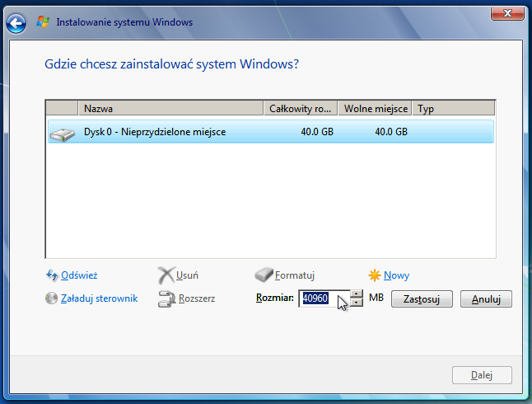Refresh the disk list with Odśwież

coord(79,275)
